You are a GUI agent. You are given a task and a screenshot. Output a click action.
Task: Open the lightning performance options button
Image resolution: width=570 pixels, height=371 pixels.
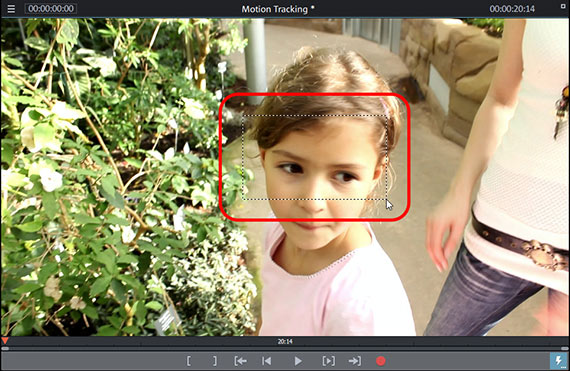tap(559, 361)
